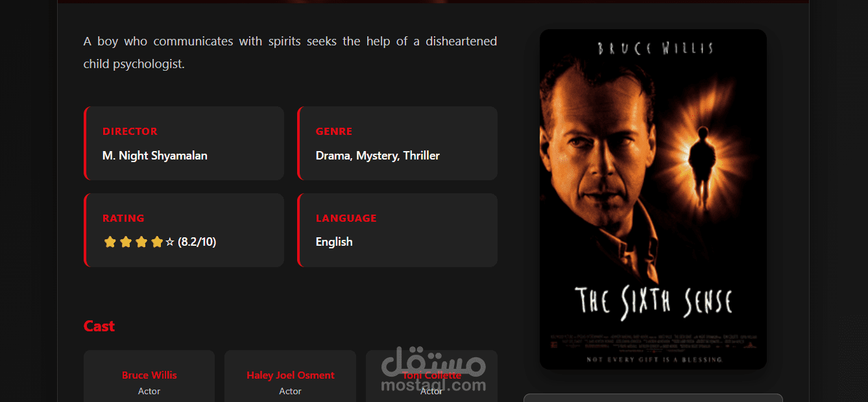The width and height of the screenshot is (868, 402).
Task: Select the Director info card
Action: (x=184, y=143)
